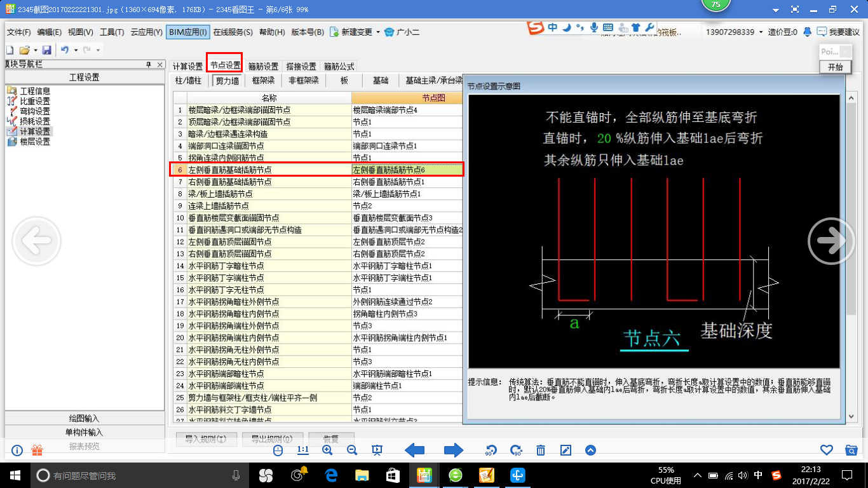The image size is (868, 488).
Task: Rotate image left 90 degrees
Action: [x=491, y=450]
